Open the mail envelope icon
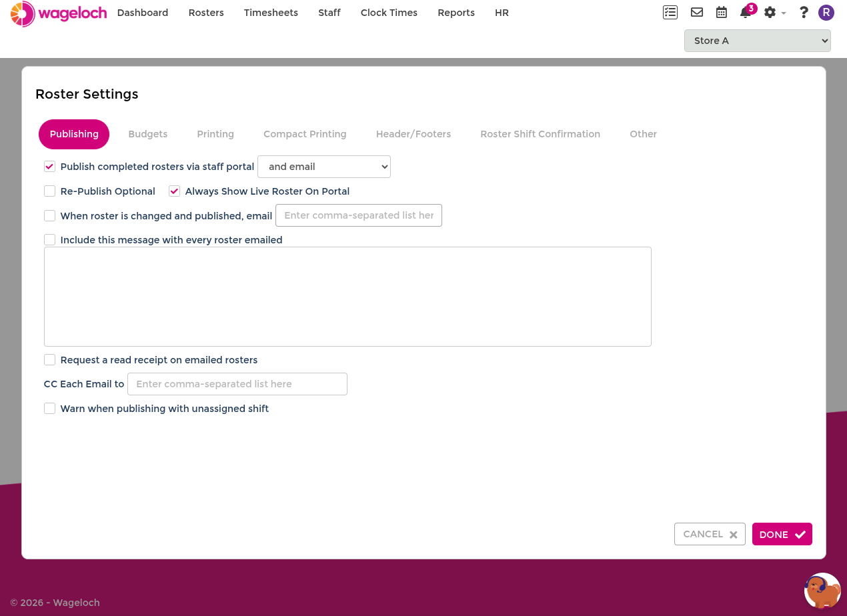This screenshot has width=847, height=616. 697,12
